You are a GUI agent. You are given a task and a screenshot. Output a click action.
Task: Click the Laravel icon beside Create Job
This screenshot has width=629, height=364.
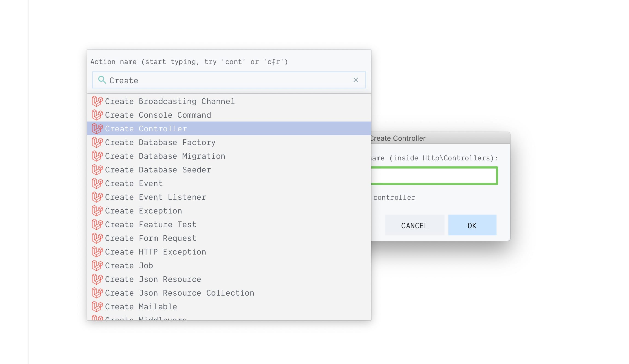[x=97, y=265]
